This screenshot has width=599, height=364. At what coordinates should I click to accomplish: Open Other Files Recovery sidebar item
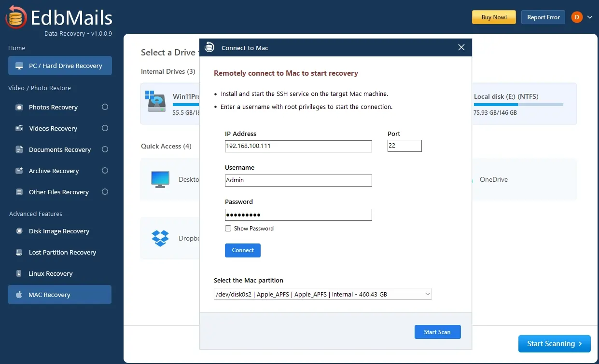(x=60, y=192)
